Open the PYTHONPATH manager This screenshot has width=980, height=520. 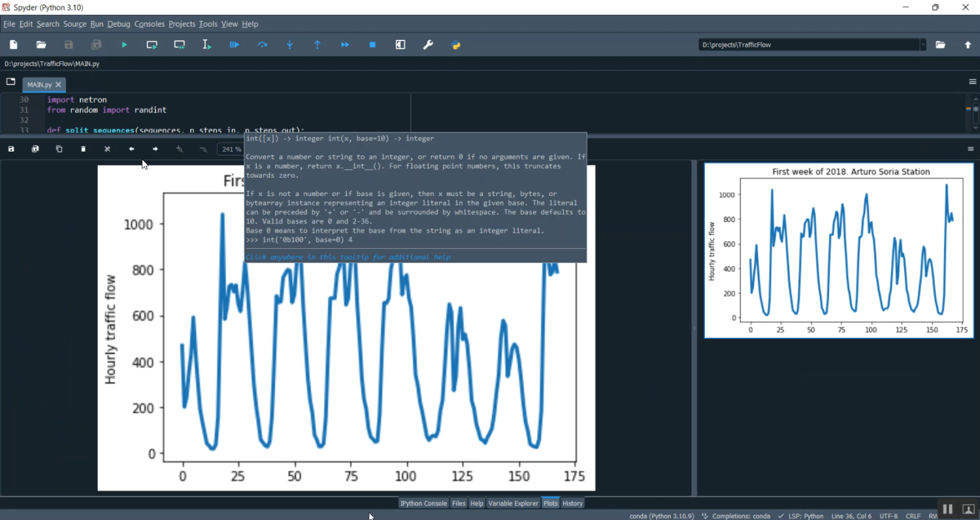coord(455,44)
